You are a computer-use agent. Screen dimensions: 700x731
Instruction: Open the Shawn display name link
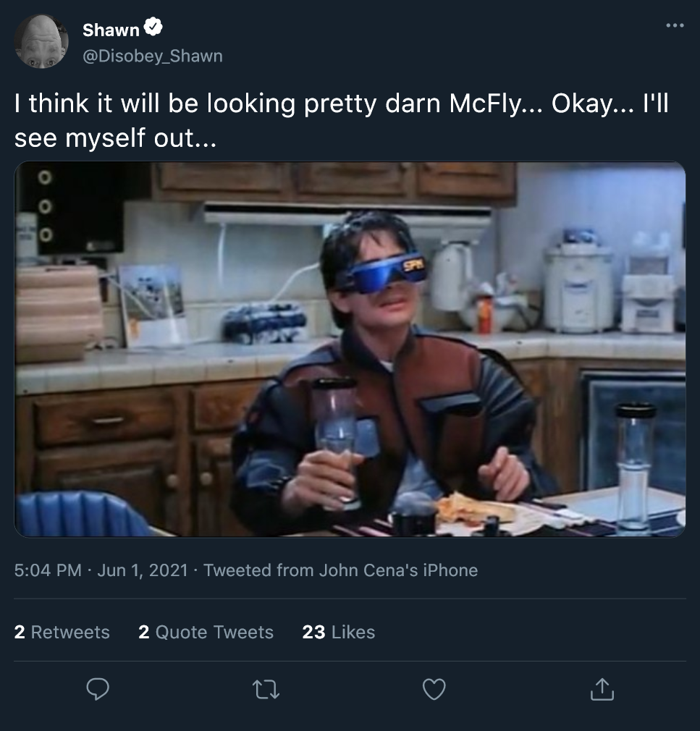tap(111, 30)
